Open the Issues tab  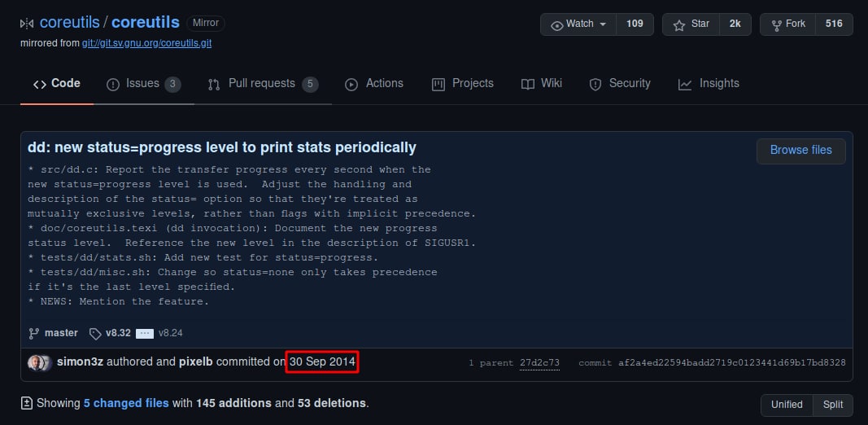[x=144, y=84]
